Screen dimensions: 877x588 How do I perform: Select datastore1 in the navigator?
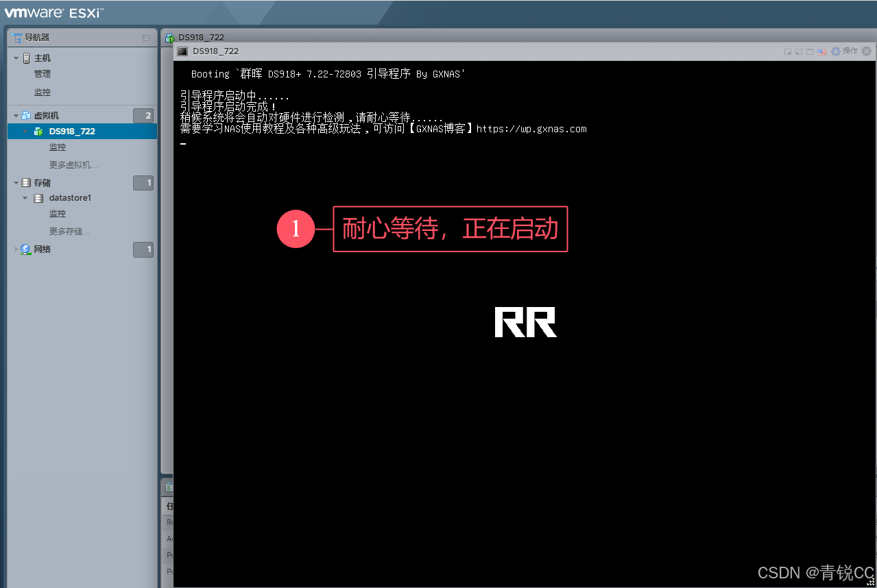point(70,198)
